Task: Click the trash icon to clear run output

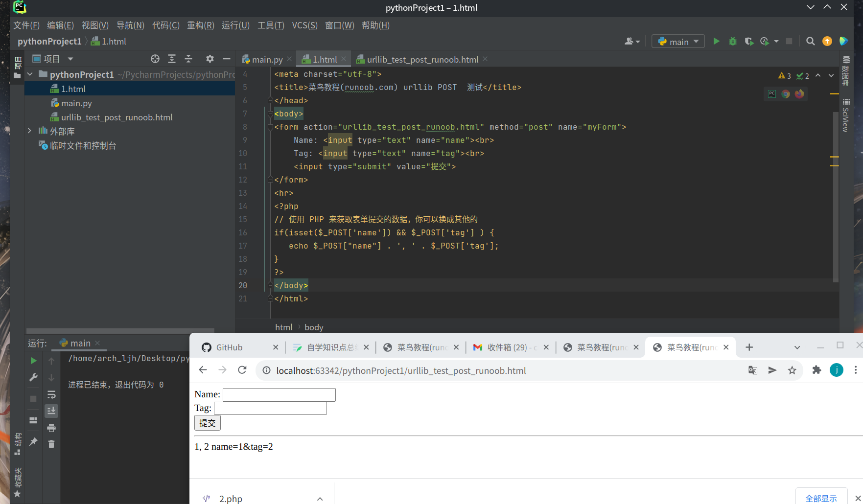Action: [x=51, y=444]
